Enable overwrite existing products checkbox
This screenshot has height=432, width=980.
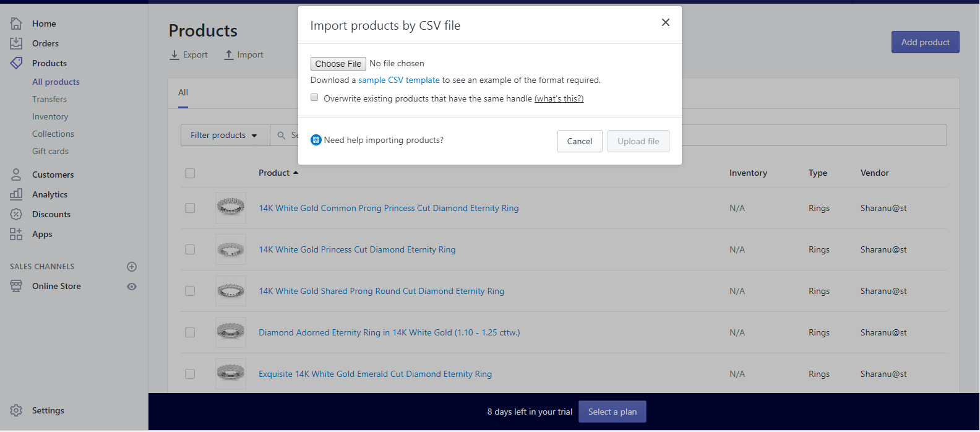[x=314, y=98]
